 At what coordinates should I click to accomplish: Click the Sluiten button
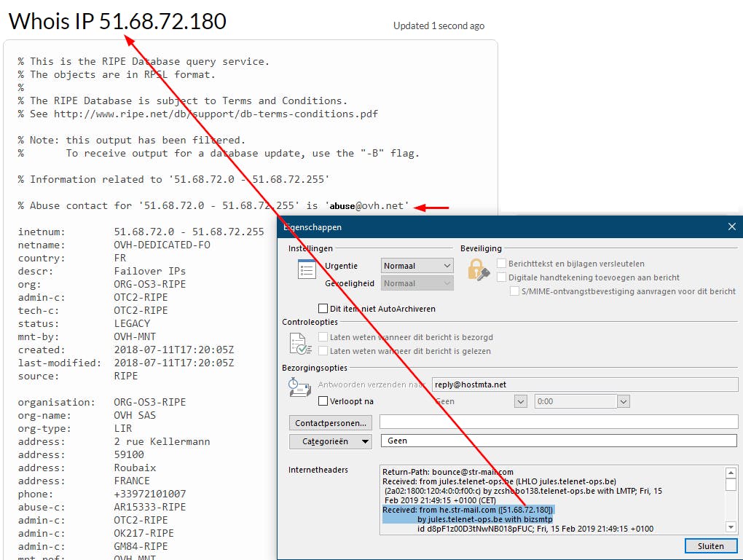pos(711,545)
